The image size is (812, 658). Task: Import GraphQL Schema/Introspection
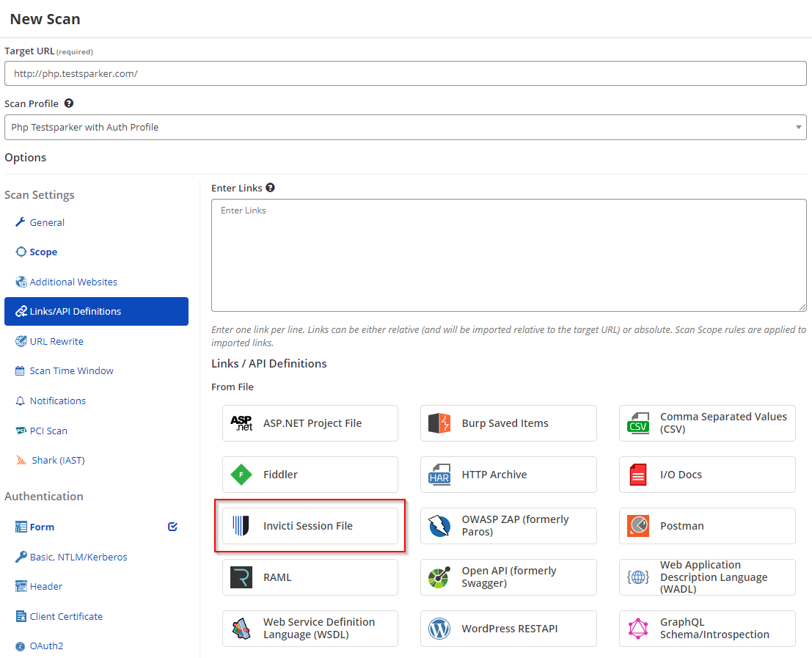[707, 629]
